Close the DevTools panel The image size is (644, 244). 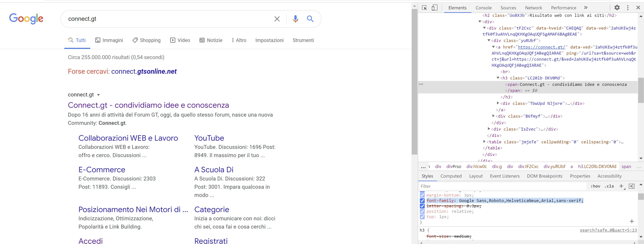click(638, 8)
